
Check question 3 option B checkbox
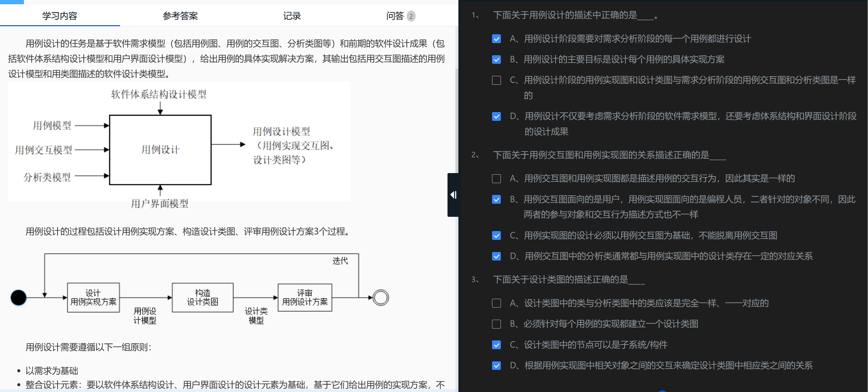496,324
